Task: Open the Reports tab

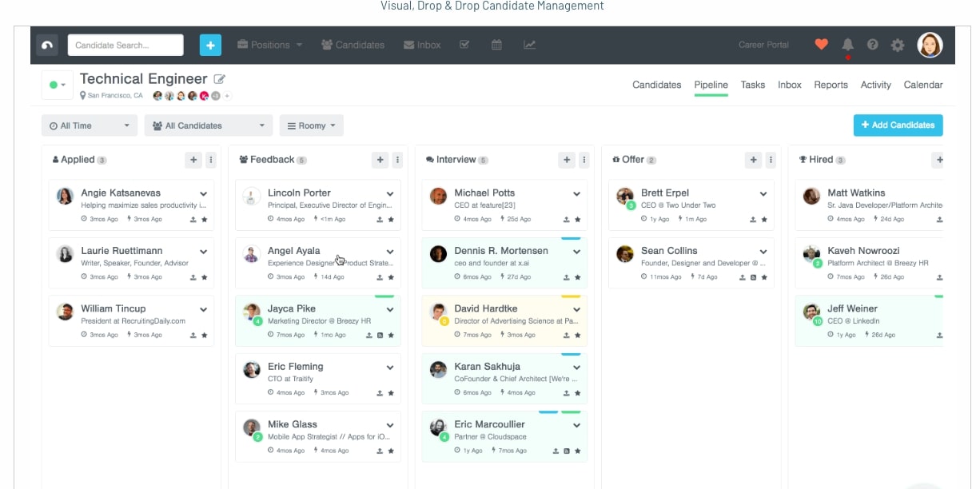Action: [831, 85]
